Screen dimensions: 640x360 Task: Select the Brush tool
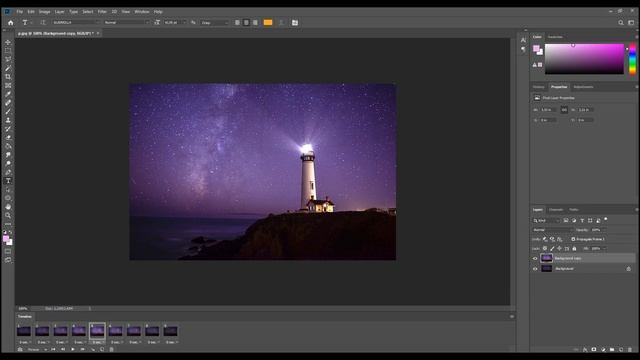(8, 111)
